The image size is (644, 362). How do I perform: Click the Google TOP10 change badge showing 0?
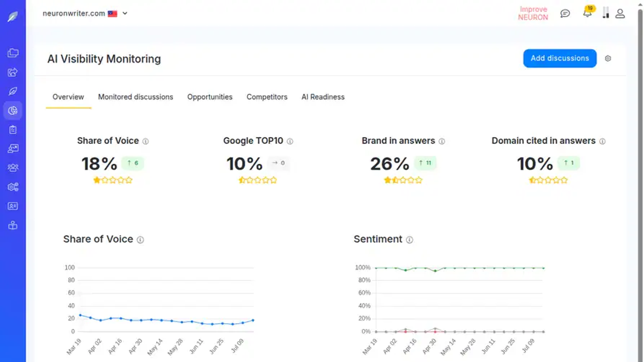279,163
